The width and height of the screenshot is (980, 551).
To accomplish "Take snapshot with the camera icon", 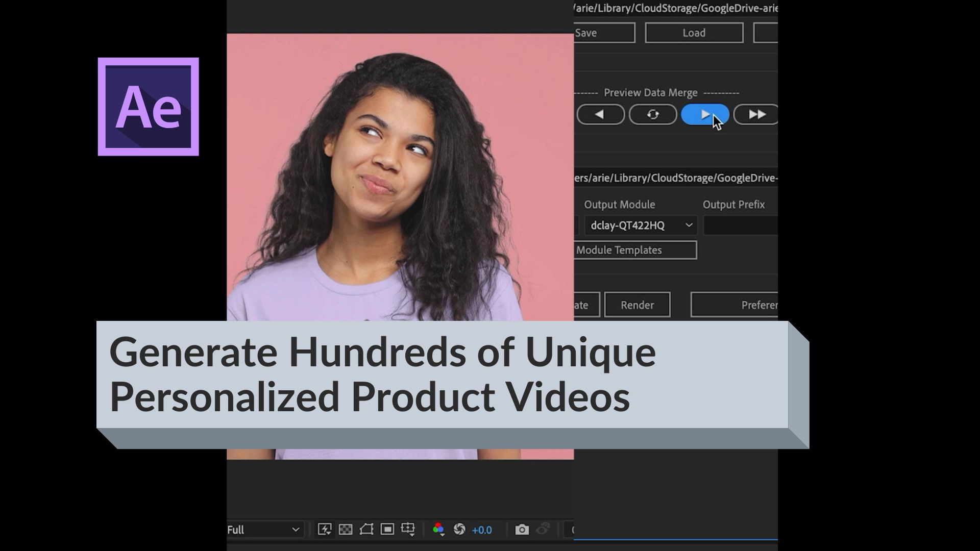I will click(522, 530).
